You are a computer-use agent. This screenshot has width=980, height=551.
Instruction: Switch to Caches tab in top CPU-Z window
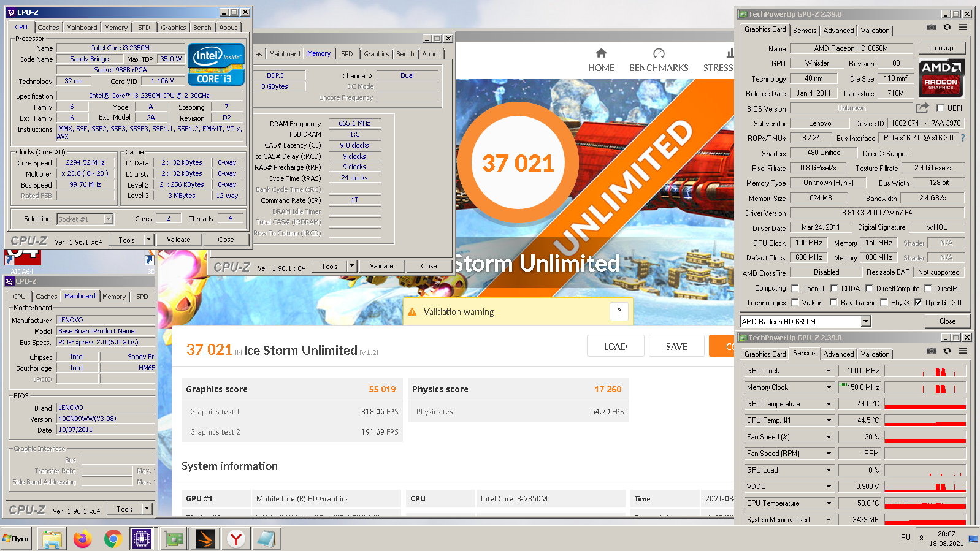48,28
